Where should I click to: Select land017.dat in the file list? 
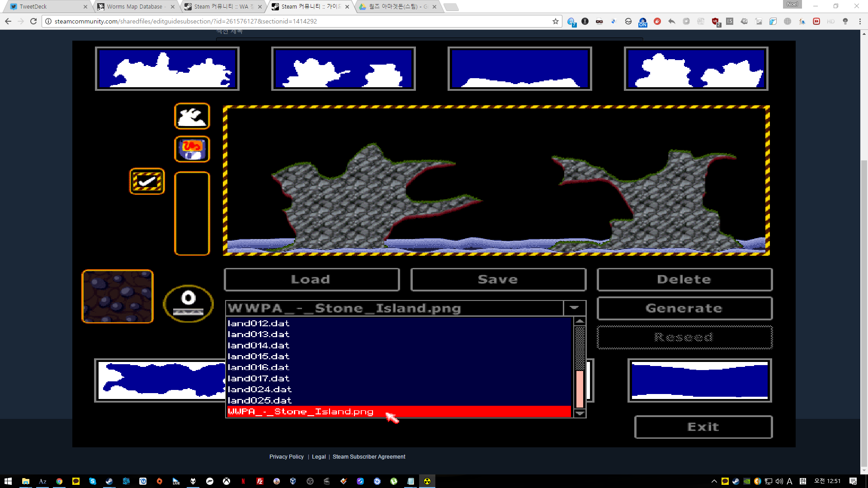(x=258, y=378)
